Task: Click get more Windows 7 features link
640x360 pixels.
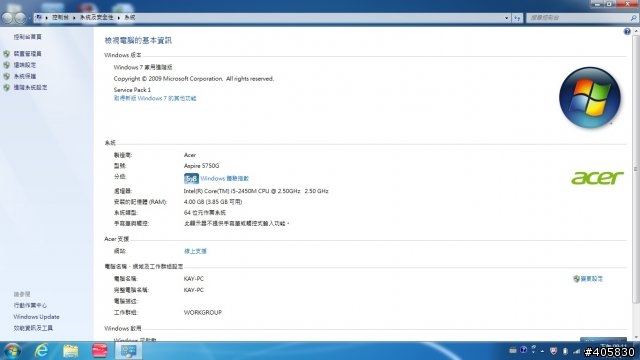Action: coord(155,98)
